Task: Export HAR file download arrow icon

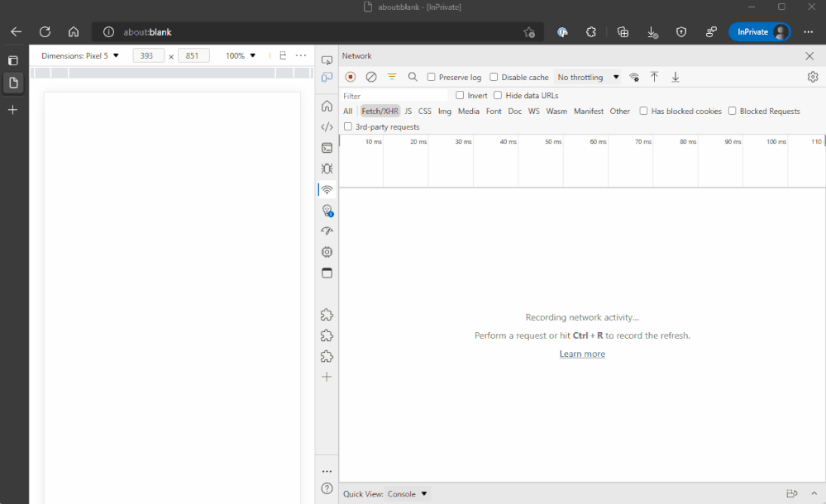Action: tap(676, 77)
